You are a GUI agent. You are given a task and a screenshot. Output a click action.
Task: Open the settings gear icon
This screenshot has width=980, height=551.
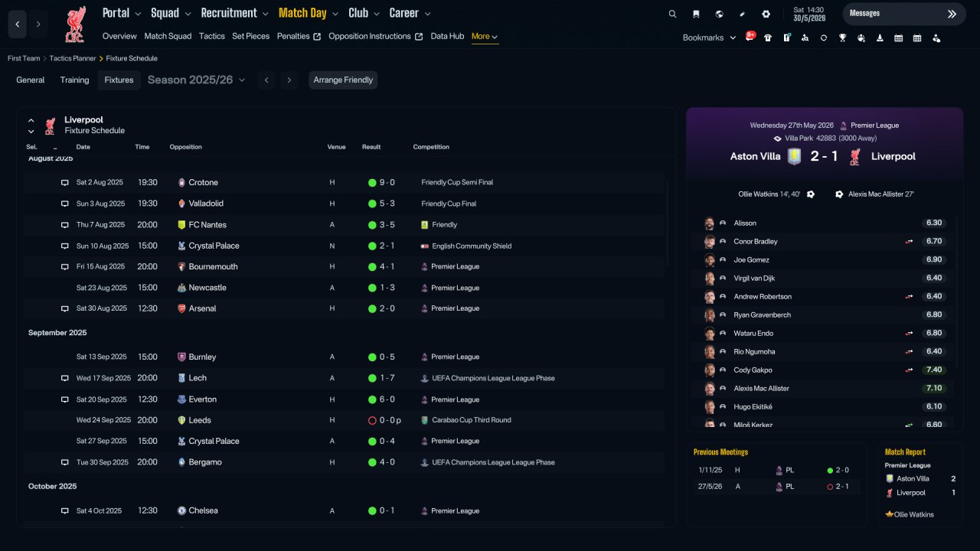tap(766, 14)
